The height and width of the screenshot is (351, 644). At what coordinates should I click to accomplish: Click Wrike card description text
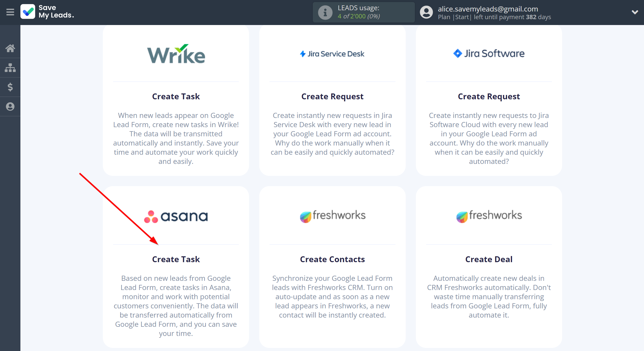tap(176, 138)
